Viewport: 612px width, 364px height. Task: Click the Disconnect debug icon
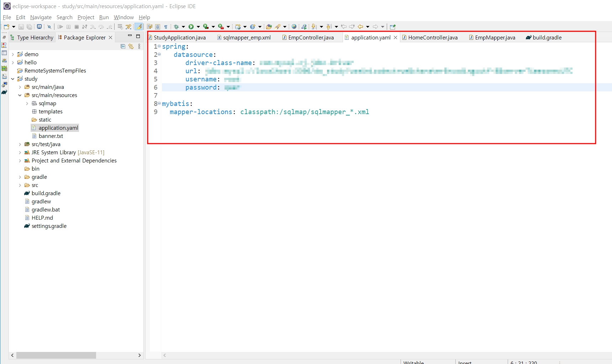(85, 27)
